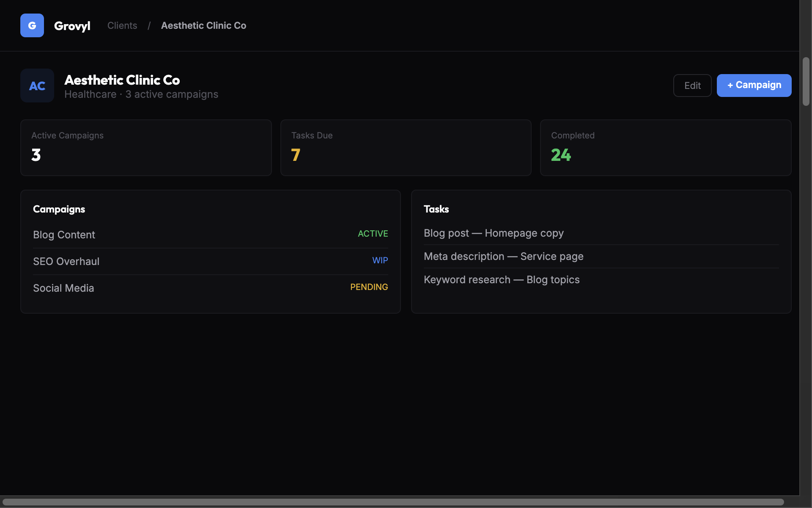The image size is (812, 508).
Task: Click the Healthcare · 3 active campaigns subtitle
Action: 141,94
